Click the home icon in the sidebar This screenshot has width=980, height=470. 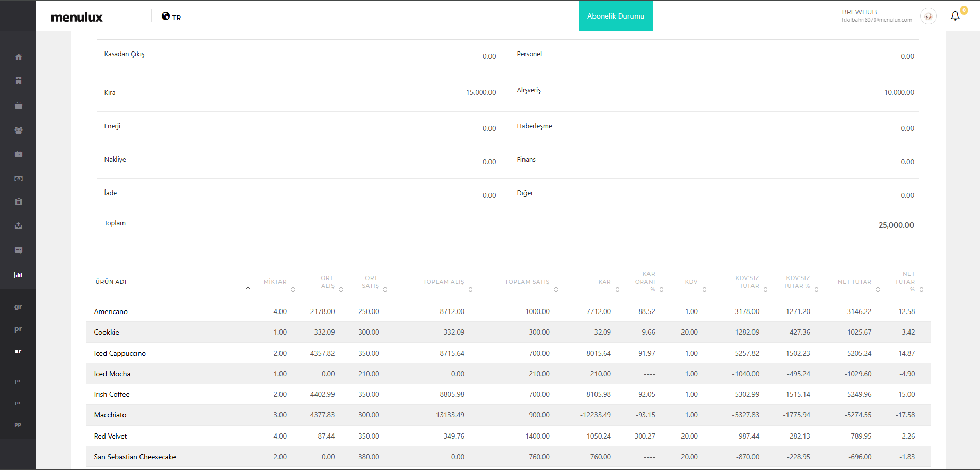(19, 57)
